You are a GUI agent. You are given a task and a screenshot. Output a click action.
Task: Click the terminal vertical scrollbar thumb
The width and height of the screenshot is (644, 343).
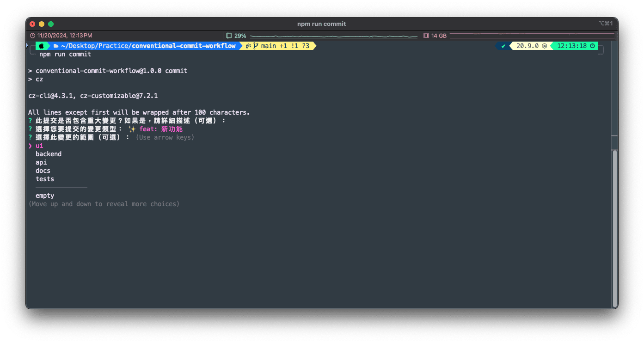pyautogui.click(x=614, y=229)
